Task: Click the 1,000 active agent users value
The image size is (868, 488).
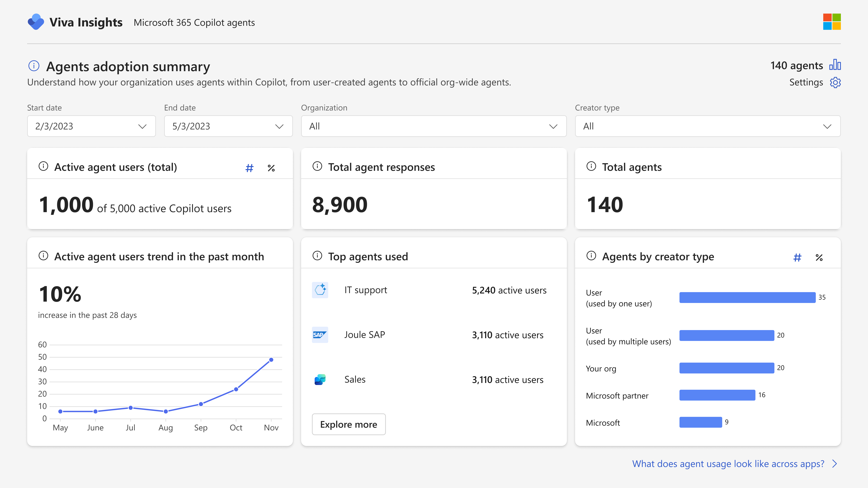Action: pos(66,205)
